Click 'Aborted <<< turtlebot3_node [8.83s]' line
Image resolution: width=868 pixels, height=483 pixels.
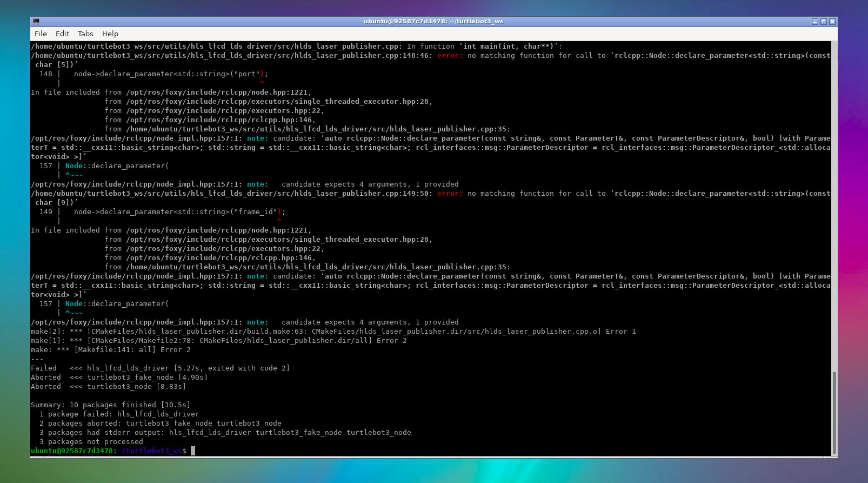(x=108, y=387)
